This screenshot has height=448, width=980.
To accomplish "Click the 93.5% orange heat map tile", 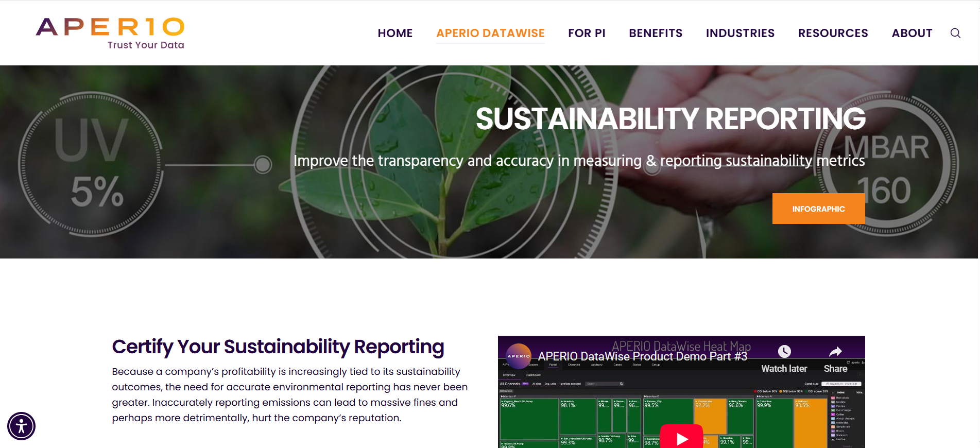I will 811,423.
